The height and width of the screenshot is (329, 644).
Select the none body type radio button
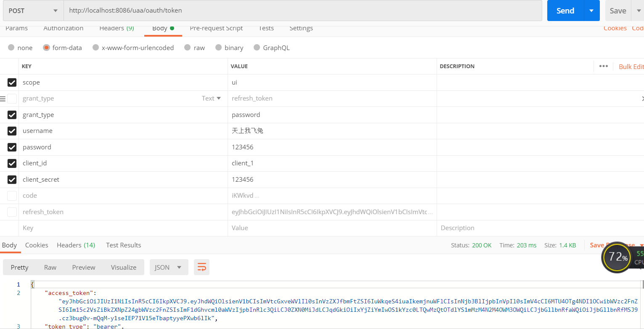pos(11,48)
